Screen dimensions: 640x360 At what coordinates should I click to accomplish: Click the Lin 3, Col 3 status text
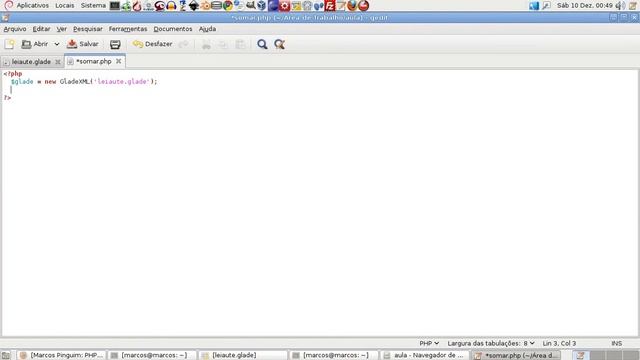[559, 343]
